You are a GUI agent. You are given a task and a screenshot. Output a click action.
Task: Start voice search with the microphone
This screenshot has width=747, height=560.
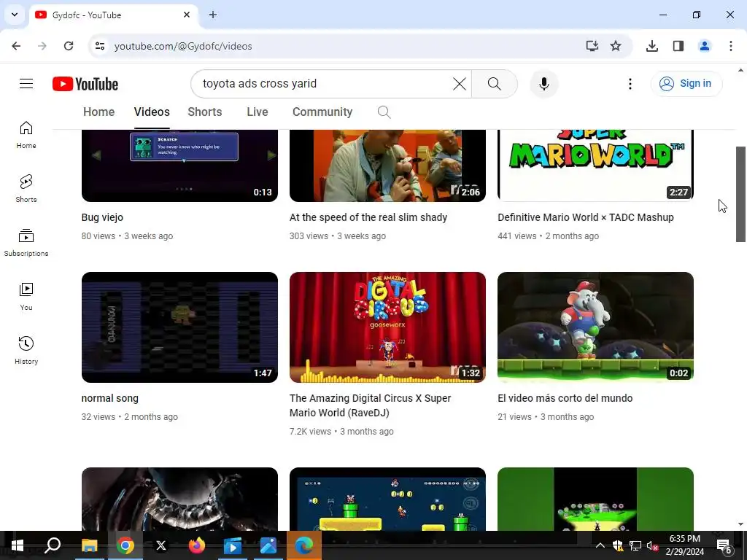coord(543,84)
